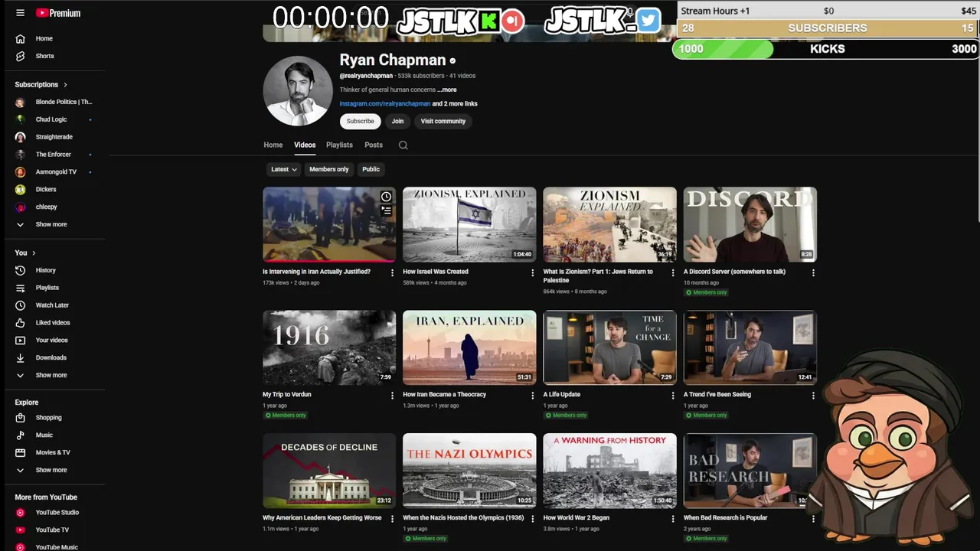Open options menu for How Iran Became a Theocracy
Screen dimensions: 980x551
click(x=533, y=396)
